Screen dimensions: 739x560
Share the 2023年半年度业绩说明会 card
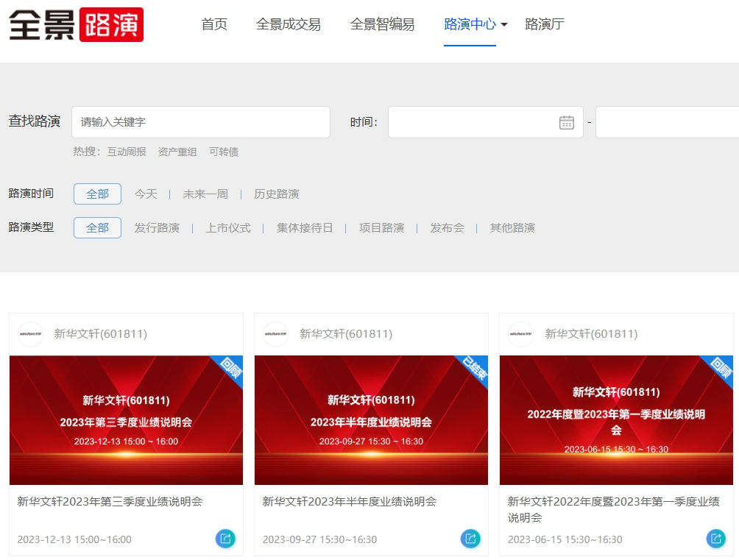pos(470,539)
